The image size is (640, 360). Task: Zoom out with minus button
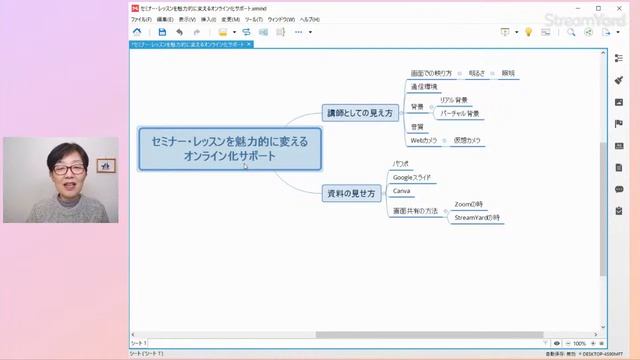pos(568,344)
